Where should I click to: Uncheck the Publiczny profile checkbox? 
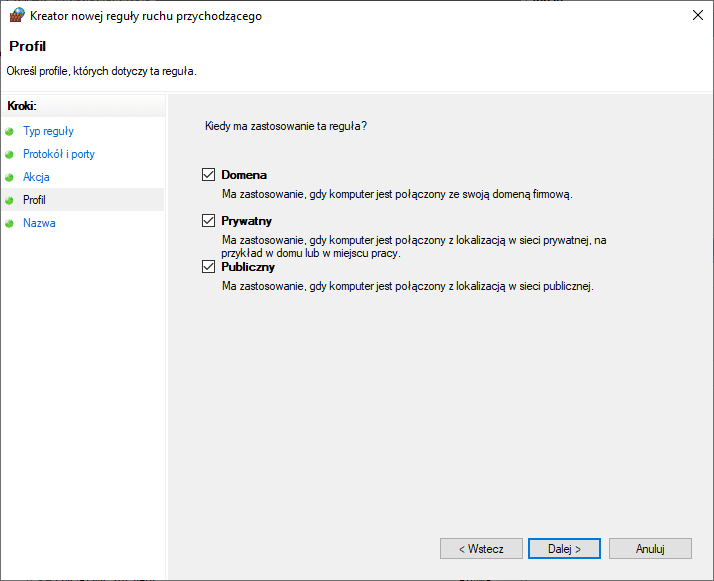[x=208, y=266]
